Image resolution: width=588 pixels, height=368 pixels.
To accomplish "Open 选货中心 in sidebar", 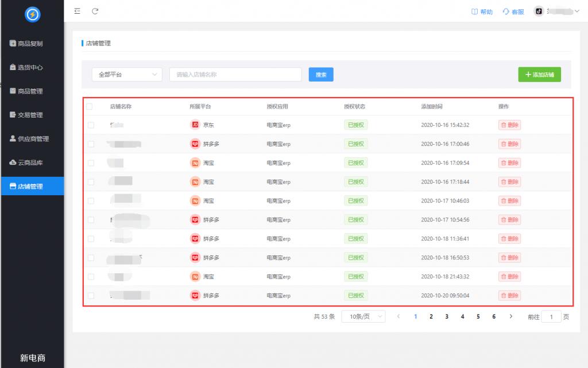I will [26, 67].
